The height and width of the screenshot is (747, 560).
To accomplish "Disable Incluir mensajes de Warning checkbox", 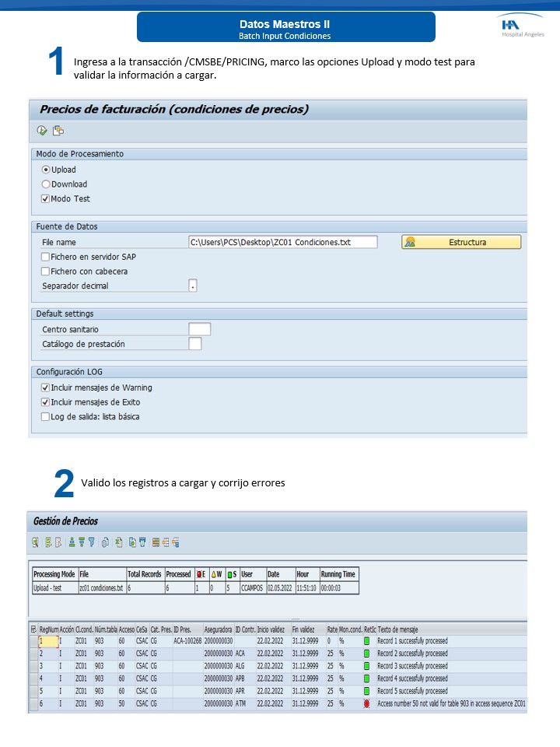I will 45,388.
